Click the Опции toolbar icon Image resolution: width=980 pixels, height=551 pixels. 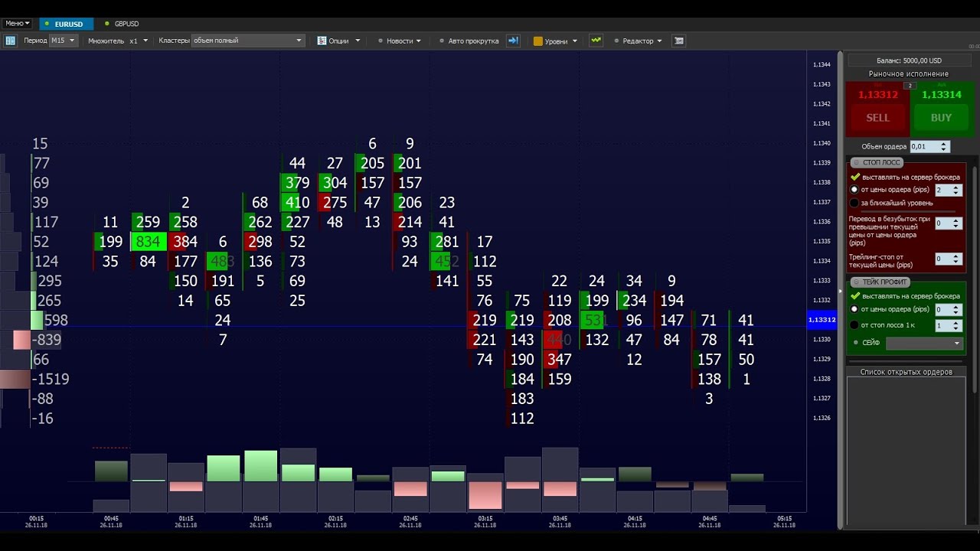322,41
